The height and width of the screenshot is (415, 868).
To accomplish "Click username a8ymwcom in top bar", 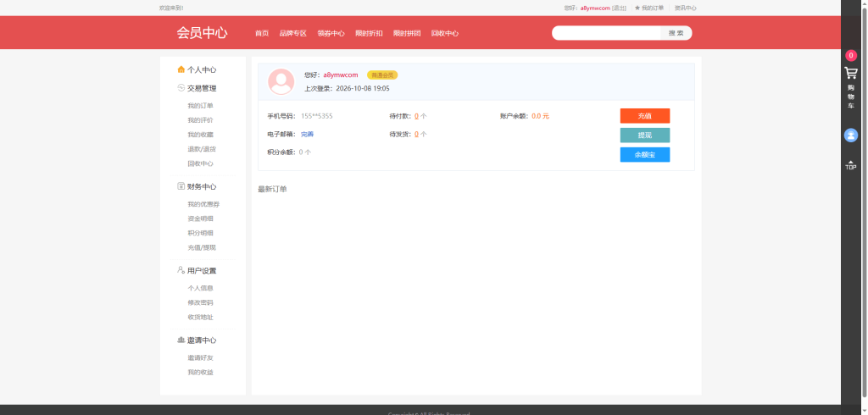I will pos(595,8).
